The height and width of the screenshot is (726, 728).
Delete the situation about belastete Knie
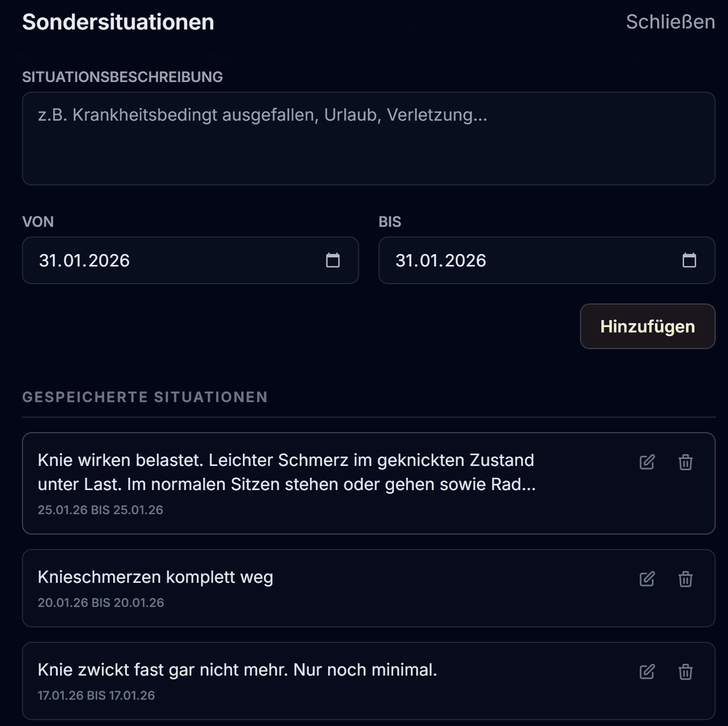coord(685,462)
